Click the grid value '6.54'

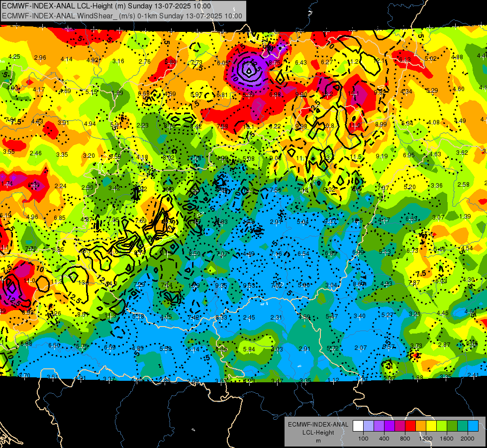click(303, 254)
